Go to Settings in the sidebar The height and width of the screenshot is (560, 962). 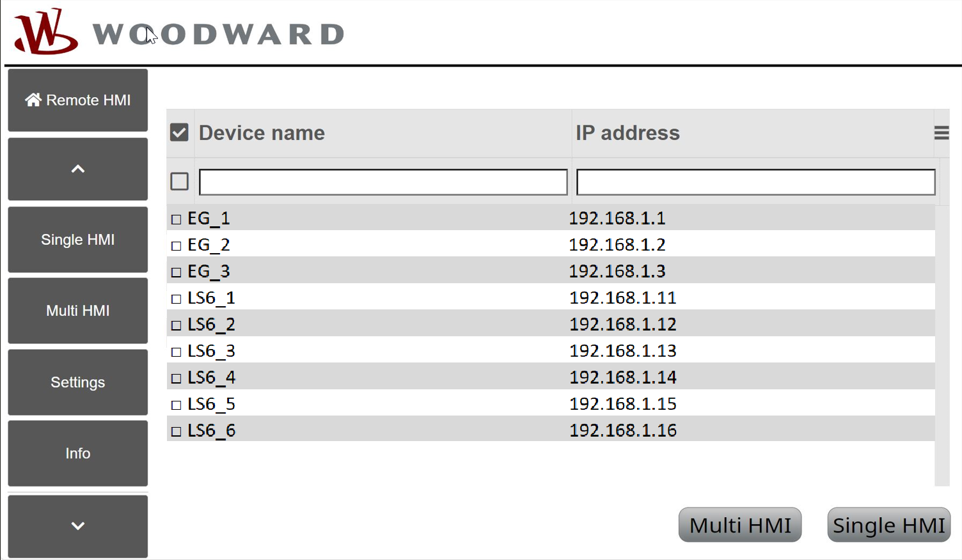pyautogui.click(x=78, y=382)
